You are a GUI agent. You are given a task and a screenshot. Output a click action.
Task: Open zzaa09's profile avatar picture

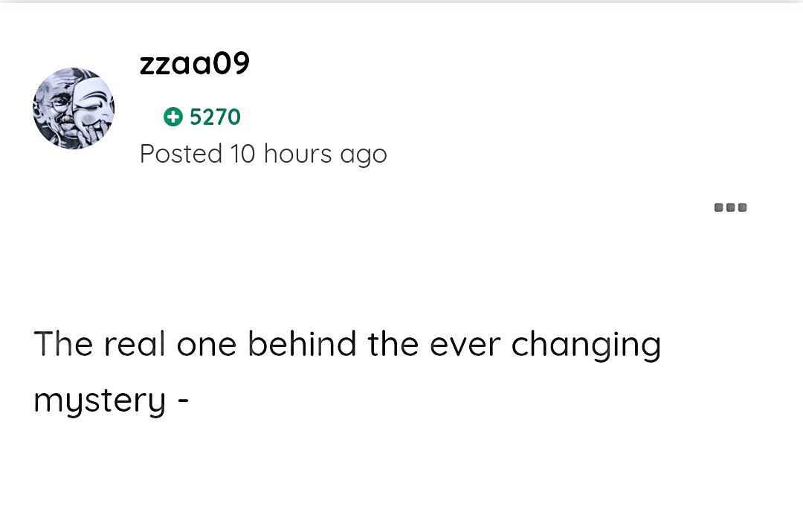coord(74,108)
